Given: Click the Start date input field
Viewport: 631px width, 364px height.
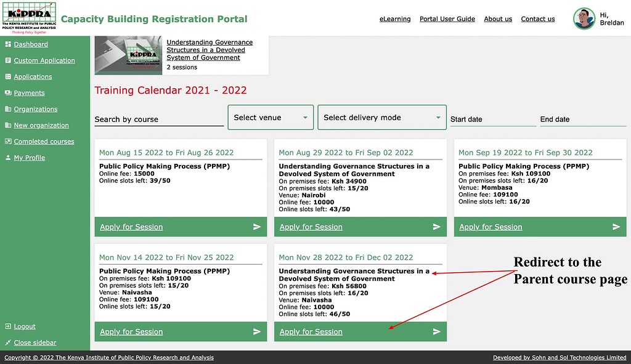Looking at the screenshot, I should tap(492, 119).
